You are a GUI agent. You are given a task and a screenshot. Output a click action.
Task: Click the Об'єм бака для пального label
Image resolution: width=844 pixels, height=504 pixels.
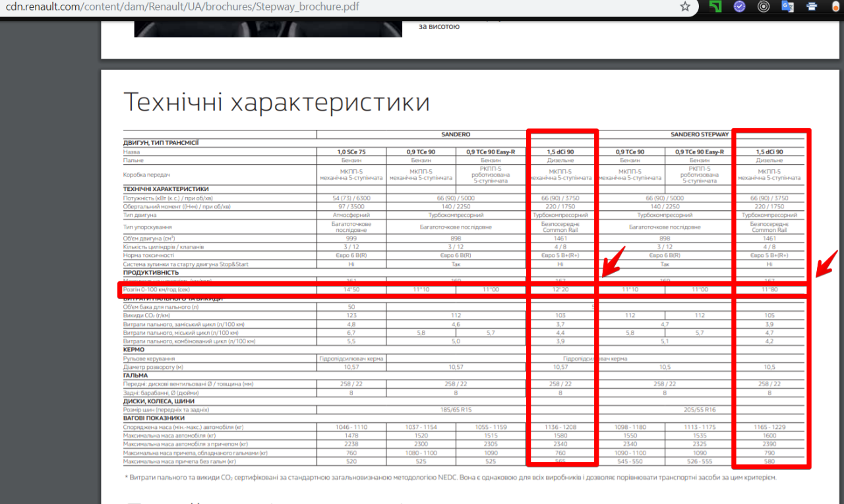pos(161,307)
